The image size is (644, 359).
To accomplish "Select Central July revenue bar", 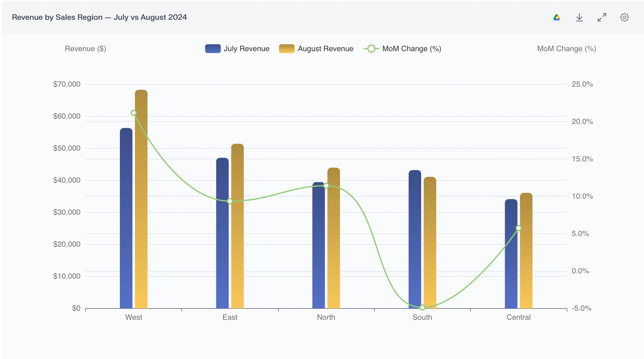I will click(x=511, y=254).
